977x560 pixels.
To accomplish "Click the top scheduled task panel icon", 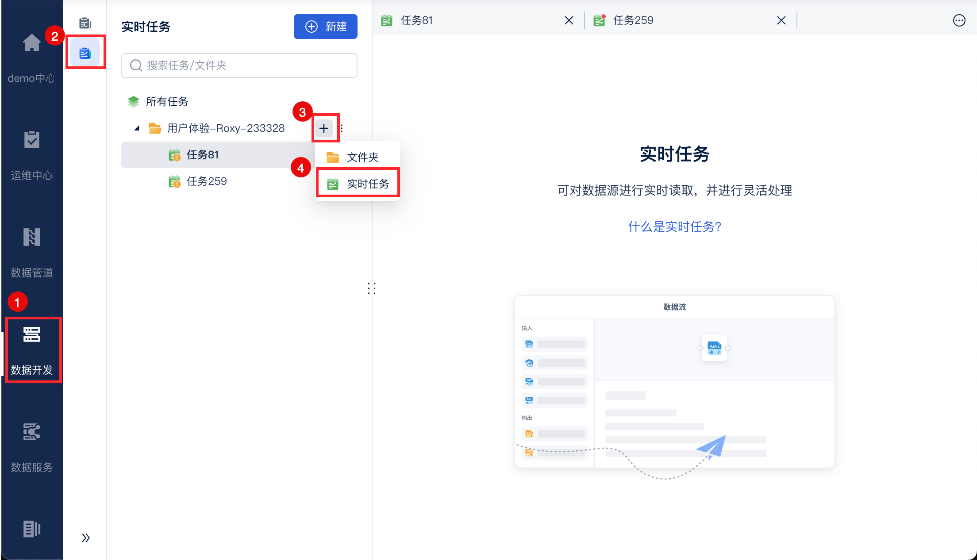I will click(x=85, y=23).
